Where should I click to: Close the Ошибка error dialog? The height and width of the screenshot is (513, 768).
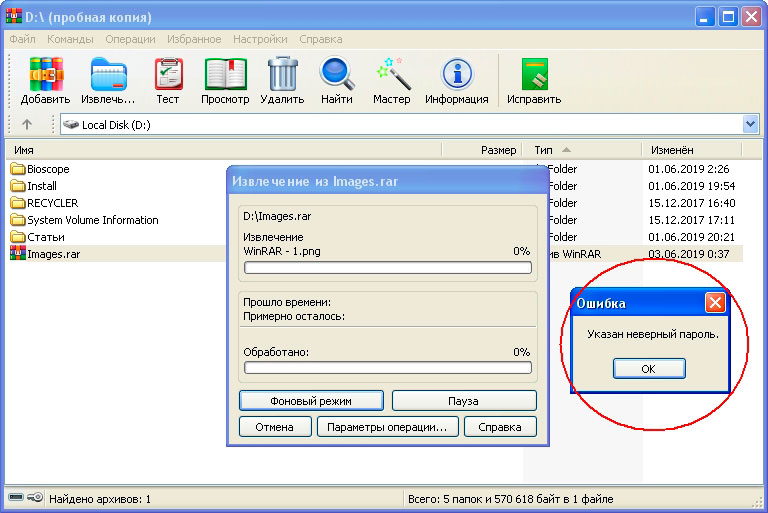[x=715, y=303]
